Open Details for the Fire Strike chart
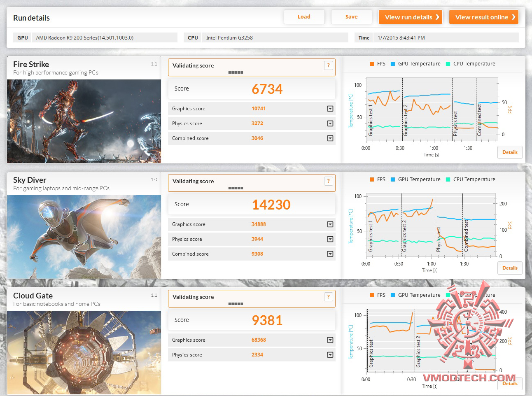 [x=510, y=152]
